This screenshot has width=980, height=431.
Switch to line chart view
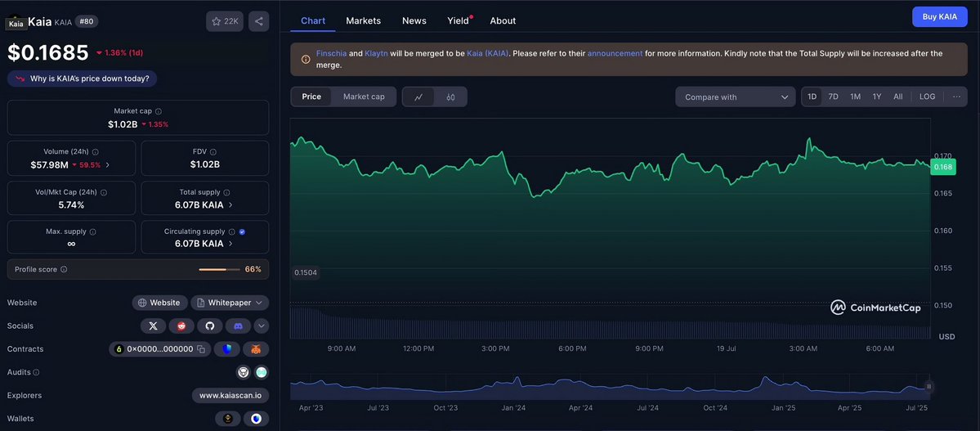418,97
